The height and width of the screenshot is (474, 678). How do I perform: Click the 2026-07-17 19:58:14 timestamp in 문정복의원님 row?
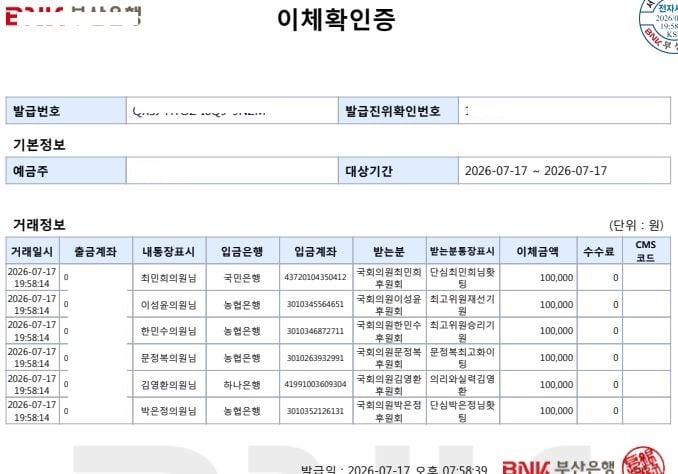32,358
